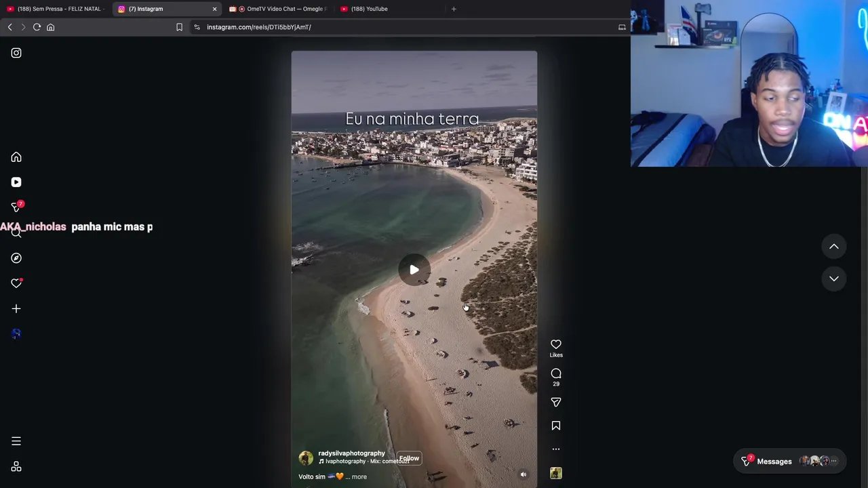Focus the address bar URL
Image resolution: width=868 pixels, height=488 pixels.
(259, 27)
